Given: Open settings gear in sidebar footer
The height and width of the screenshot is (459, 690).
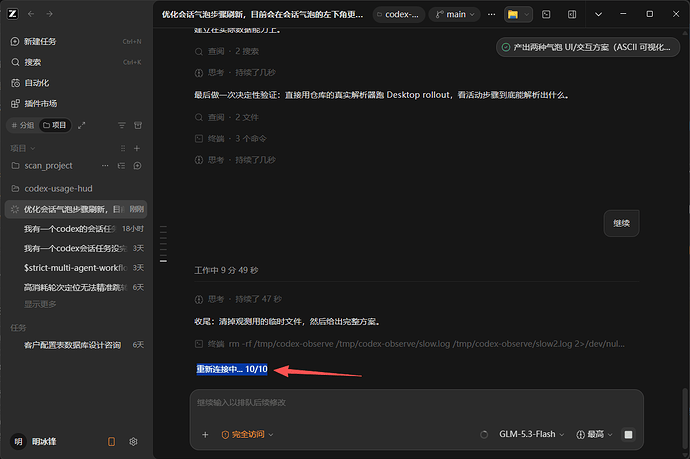Looking at the screenshot, I should coord(133,441).
